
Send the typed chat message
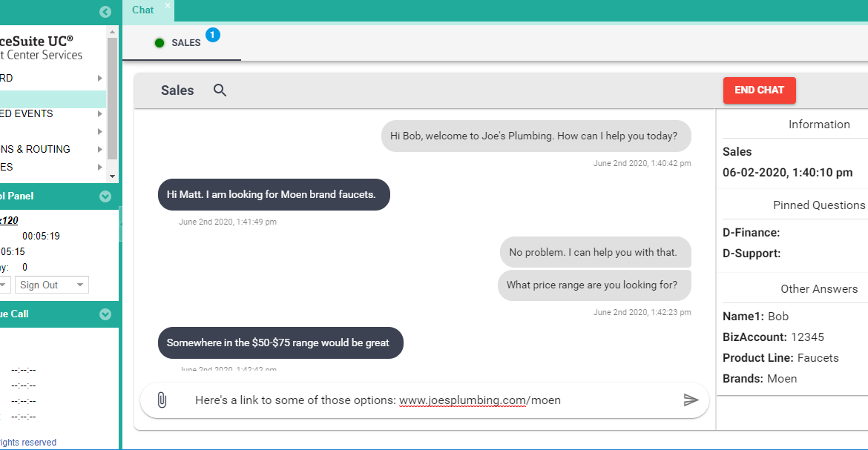click(x=691, y=400)
